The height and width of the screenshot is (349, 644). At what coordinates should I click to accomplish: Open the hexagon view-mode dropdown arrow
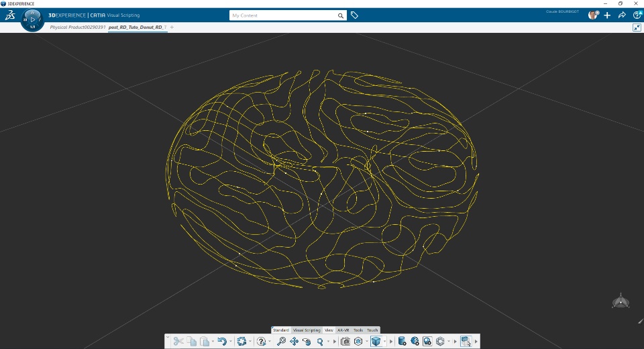point(367,341)
